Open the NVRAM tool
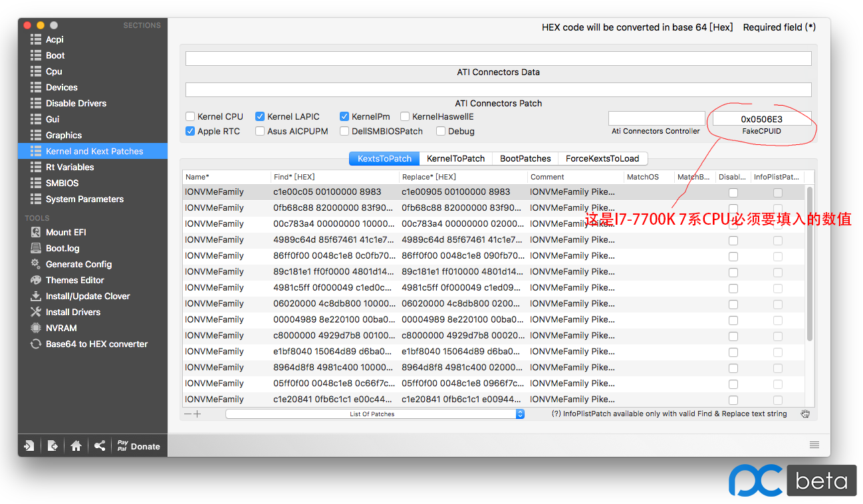This screenshot has height=504, width=863. pyautogui.click(x=61, y=328)
